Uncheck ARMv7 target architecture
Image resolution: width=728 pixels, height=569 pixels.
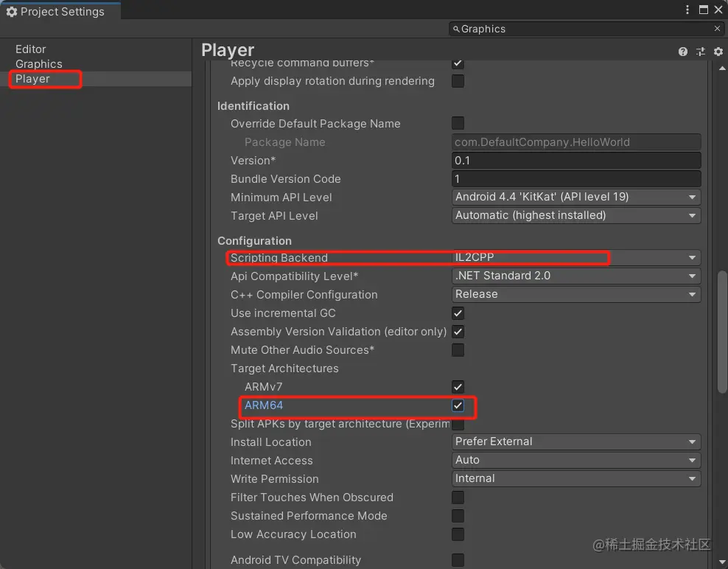[x=458, y=387]
